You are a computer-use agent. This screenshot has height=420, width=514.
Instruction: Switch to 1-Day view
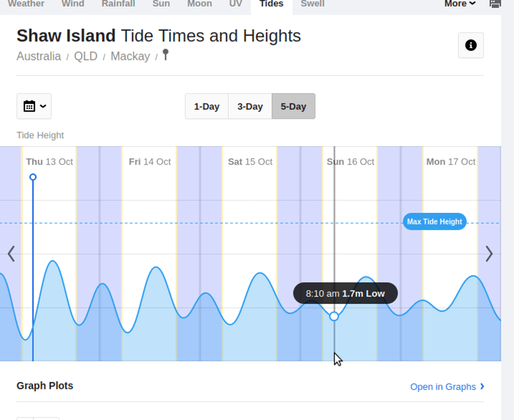pos(207,106)
